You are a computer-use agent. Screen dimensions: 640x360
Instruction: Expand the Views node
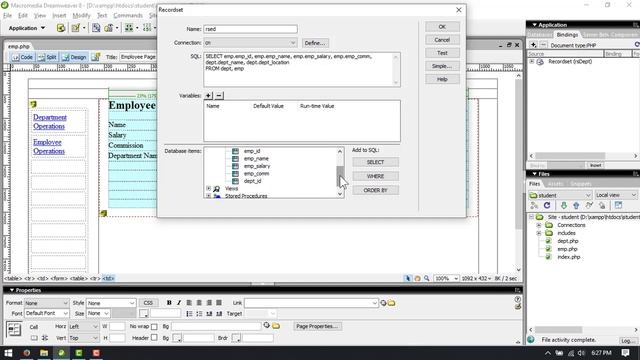[x=209, y=189]
